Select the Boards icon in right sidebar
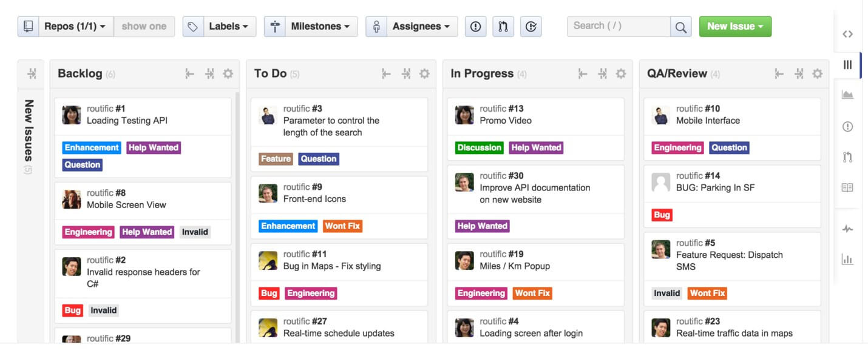The height and width of the screenshot is (353, 868). click(x=847, y=65)
